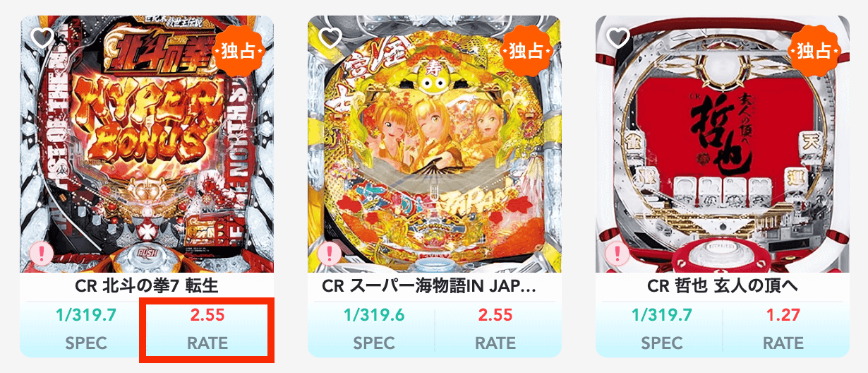868x373 pixels.
Task: Select the red 哲也 machine image
Action: click(x=723, y=144)
